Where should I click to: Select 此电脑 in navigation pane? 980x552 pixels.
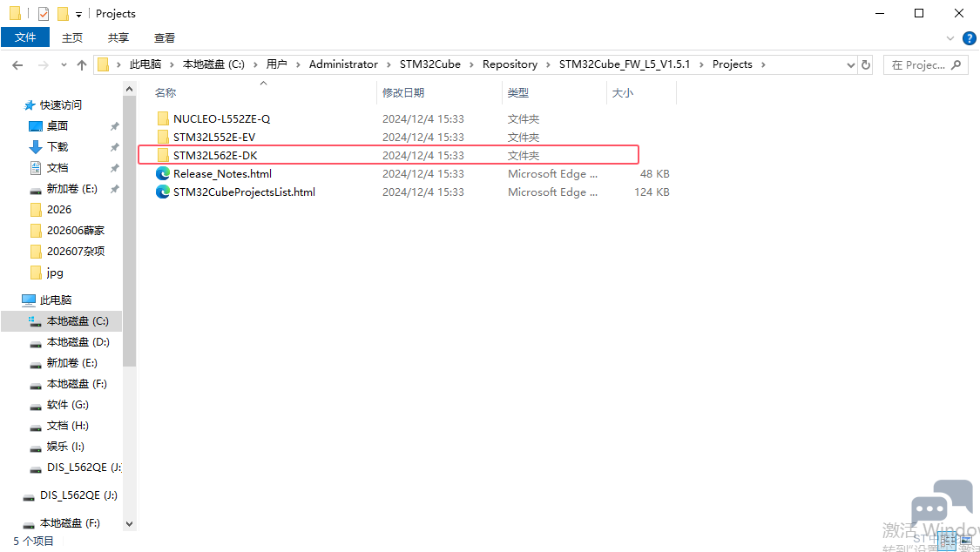click(56, 300)
